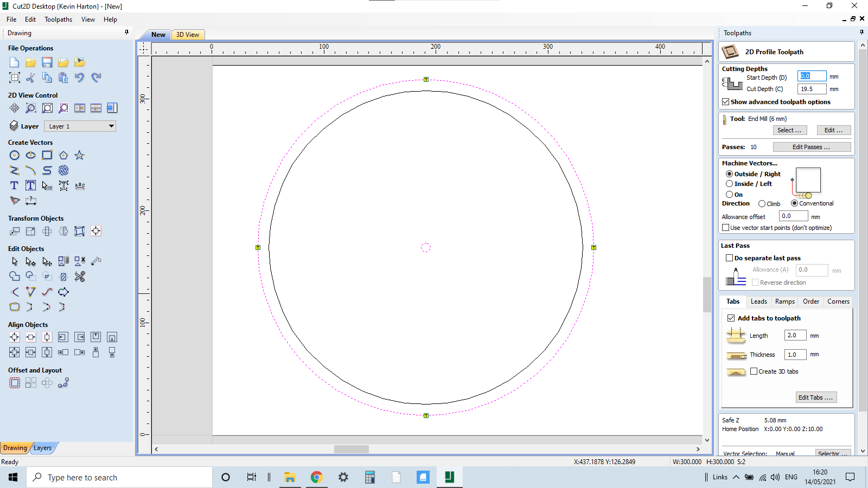Open the Draw Star tool
The width and height of the screenshot is (868, 488).
click(79, 155)
